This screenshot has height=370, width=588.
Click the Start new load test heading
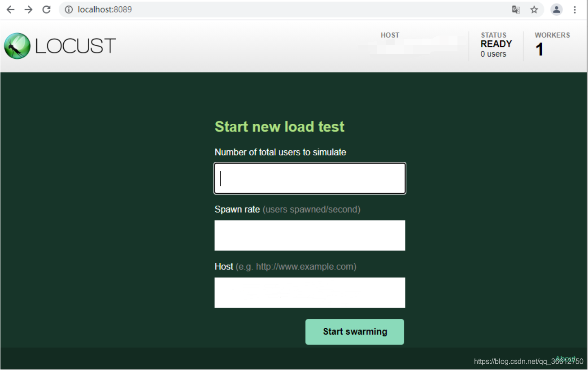point(279,126)
